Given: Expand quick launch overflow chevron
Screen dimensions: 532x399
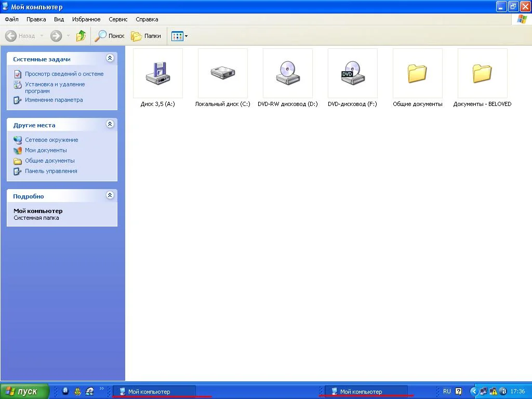Looking at the screenshot, I should [x=101, y=389].
